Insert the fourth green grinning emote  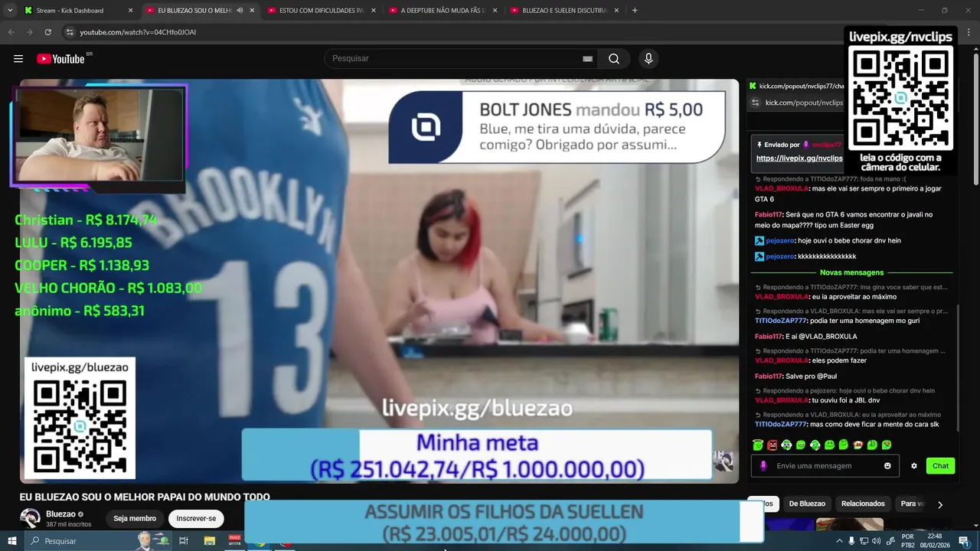point(801,445)
